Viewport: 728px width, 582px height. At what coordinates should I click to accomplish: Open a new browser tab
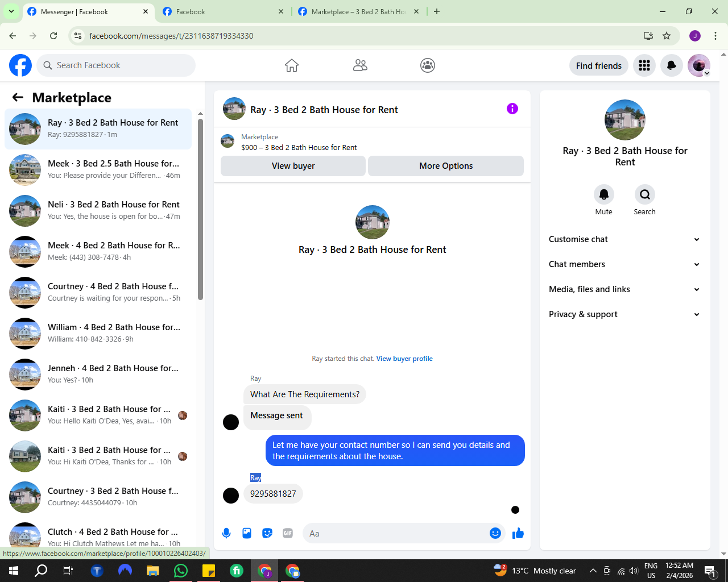point(437,11)
